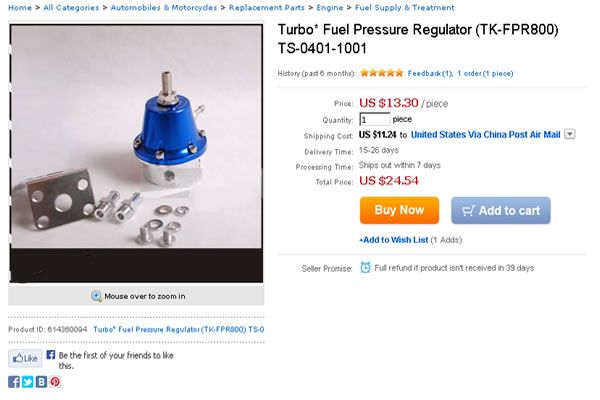Click the Buy Now button
Image resolution: width=600 pixels, height=400 pixels.
tap(399, 210)
